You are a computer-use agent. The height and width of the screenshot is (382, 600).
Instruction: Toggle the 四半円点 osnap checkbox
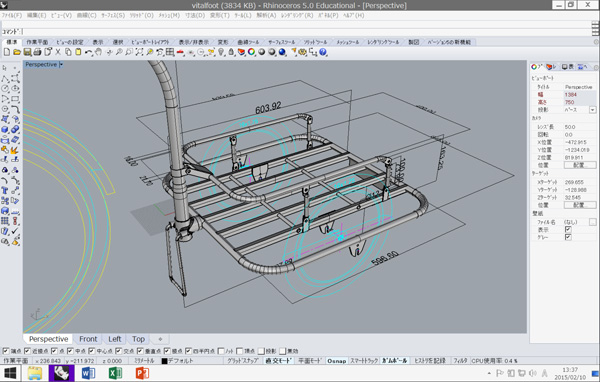[189, 351]
